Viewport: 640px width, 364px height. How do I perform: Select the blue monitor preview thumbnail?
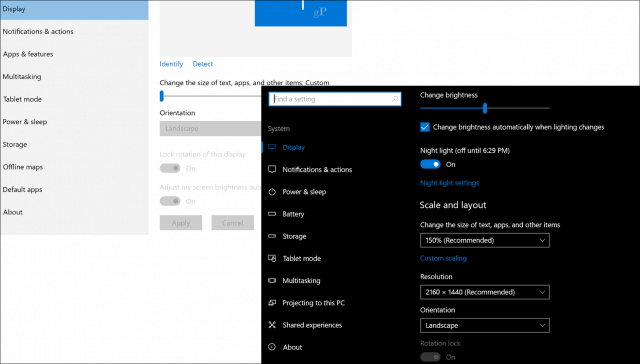[301, 13]
